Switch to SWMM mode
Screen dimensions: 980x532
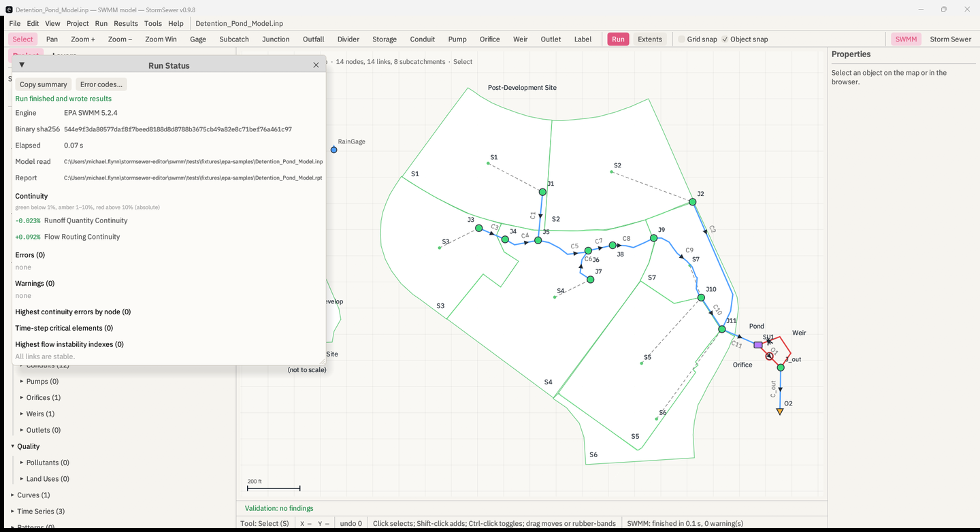tap(906, 39)
